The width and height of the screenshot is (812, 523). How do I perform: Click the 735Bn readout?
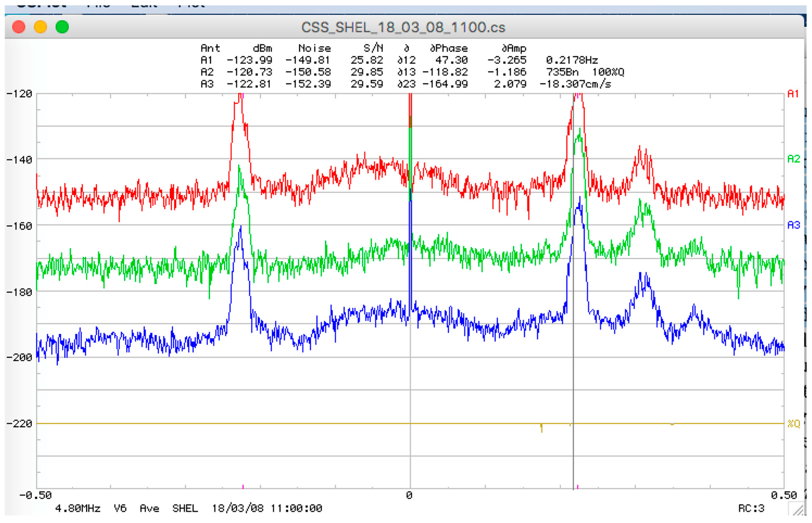click(562, 72)
